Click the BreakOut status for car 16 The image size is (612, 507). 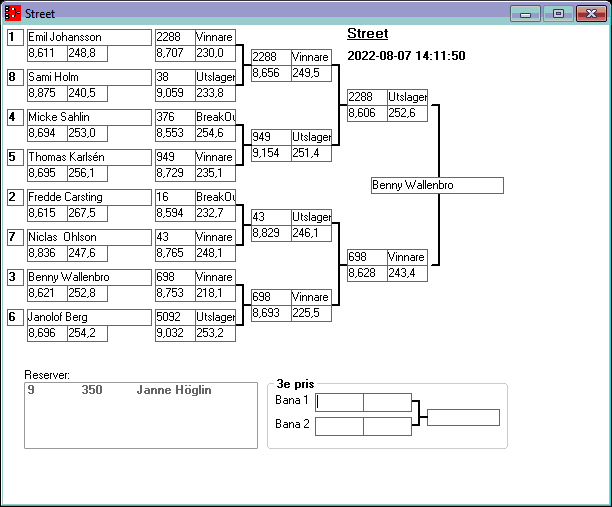(215, 197)
